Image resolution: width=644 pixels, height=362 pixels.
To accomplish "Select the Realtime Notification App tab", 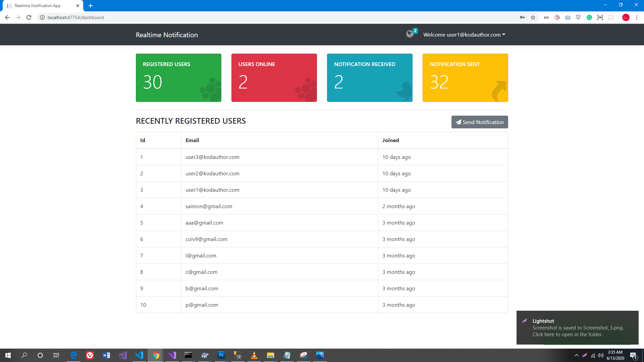I will point(38,6).
